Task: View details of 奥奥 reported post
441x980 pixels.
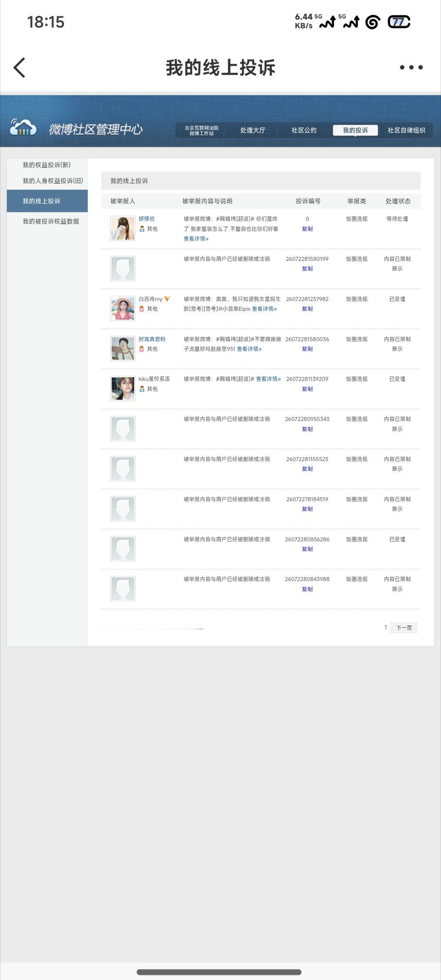Action: point(264,309)
